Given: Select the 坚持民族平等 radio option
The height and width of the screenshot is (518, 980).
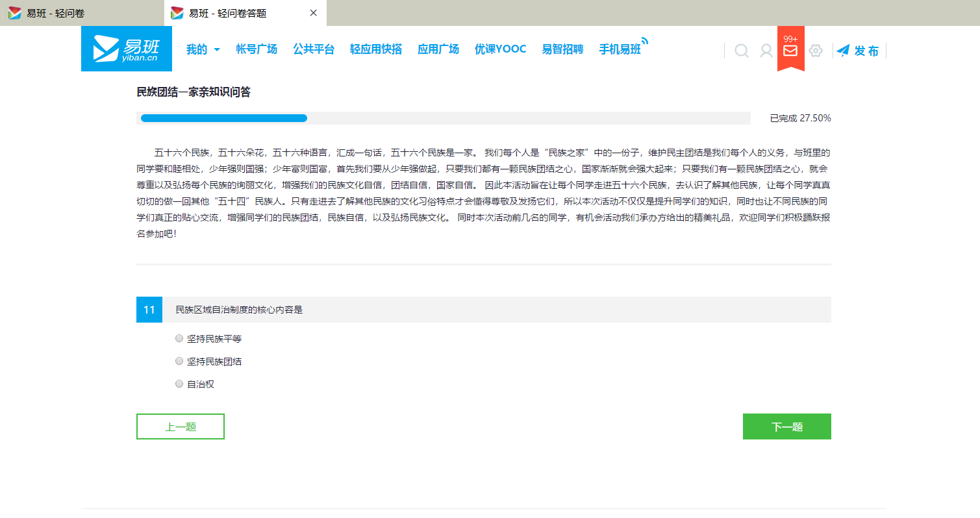Looking at the screenshot, I should (x=179, y=338).
